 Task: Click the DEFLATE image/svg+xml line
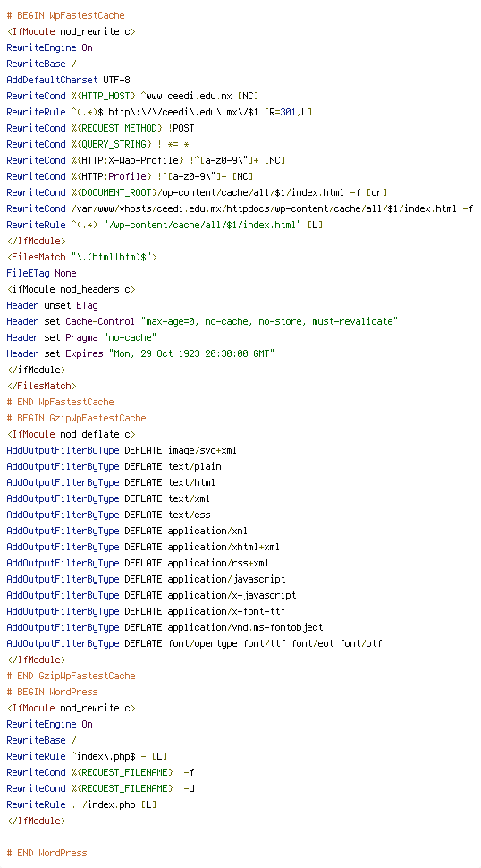pos(122,450)
